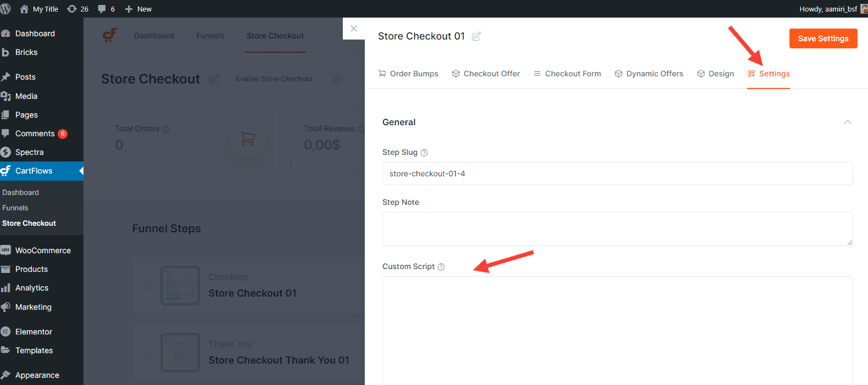Viewport: 868px width, 385px height.
Task: Toggle the Enable Store Checkout switch
Action: pyautogui.click(x=332, y=79)
